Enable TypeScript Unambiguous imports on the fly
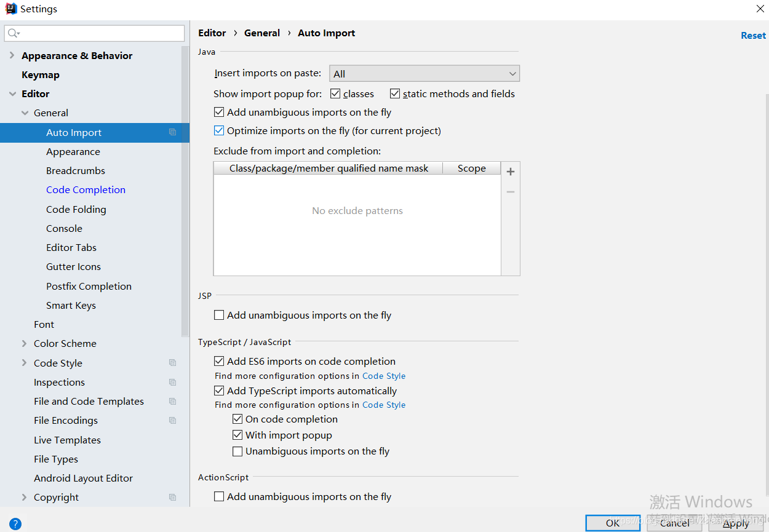The image size is (769, 532). (237, 451)
